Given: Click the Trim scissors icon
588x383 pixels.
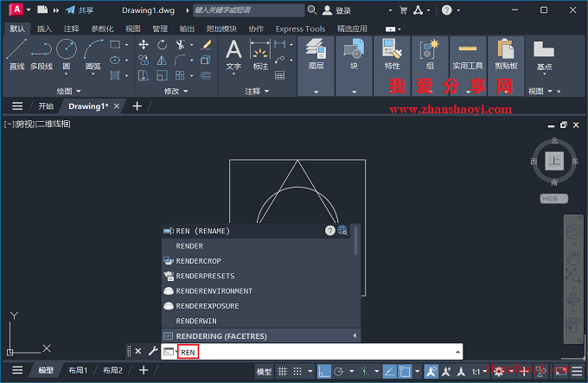Looking at the screenshot, I should coord(180,45).
